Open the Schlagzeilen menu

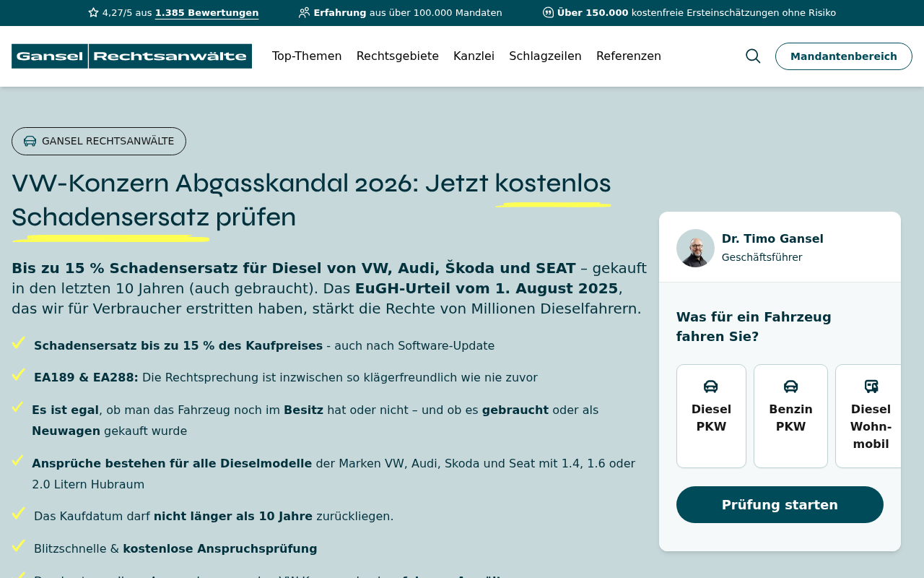[x=545, y=56]
